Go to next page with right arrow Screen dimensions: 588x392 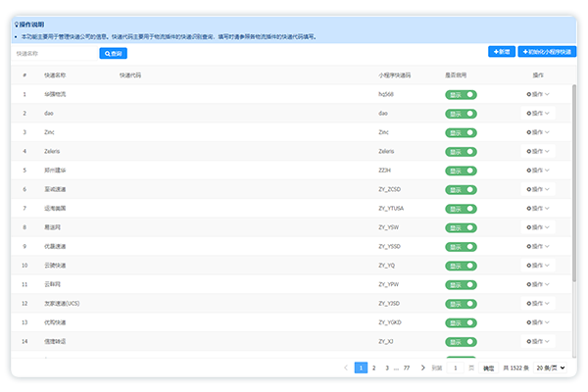tap(421, 367)
